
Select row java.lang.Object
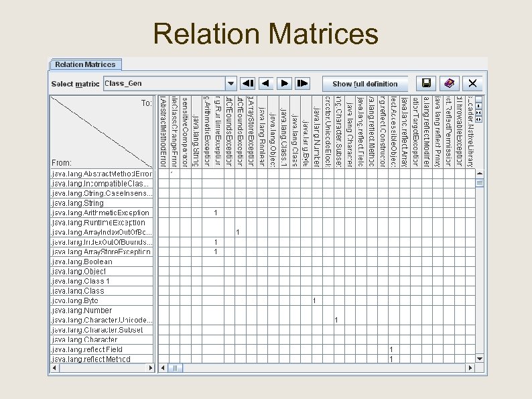102,272
